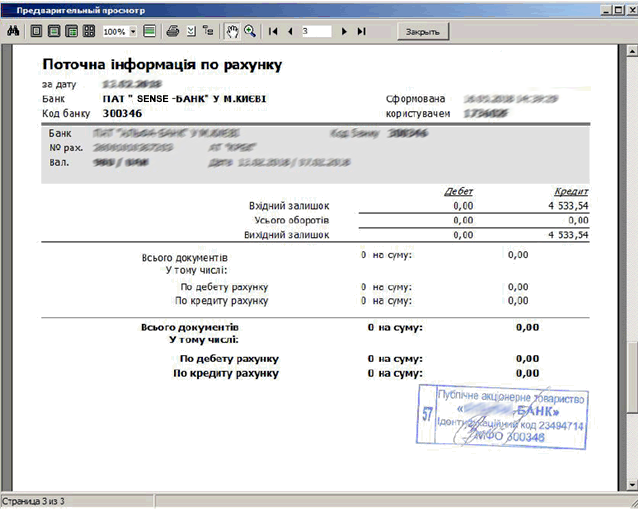Click the Вихідний залишок row label
The width and height of the screenshot is (638, 510).
coord(286,235)
